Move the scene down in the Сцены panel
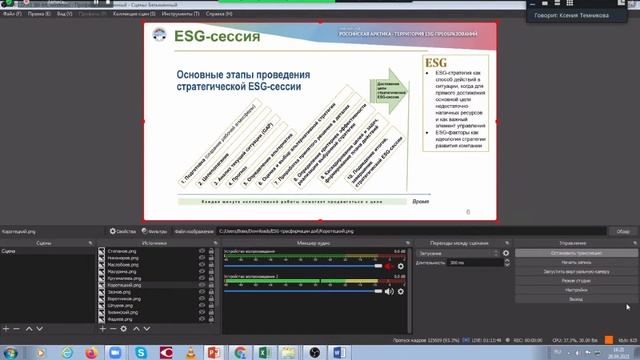 (40, 329)
